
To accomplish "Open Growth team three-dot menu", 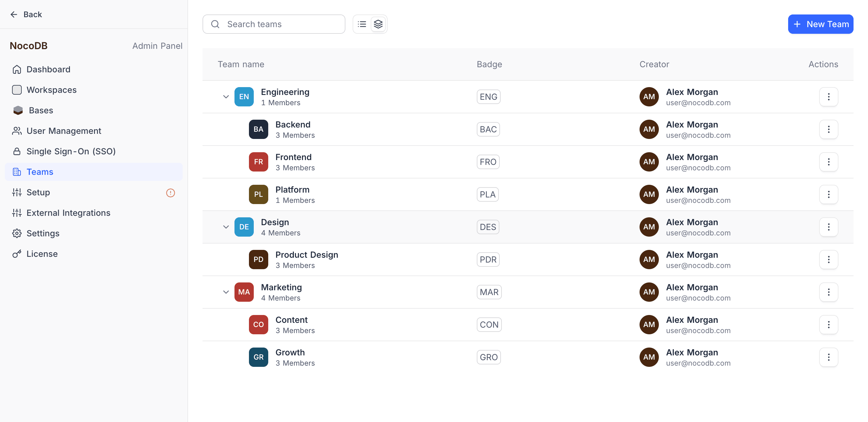I will [x=829, y=357].
